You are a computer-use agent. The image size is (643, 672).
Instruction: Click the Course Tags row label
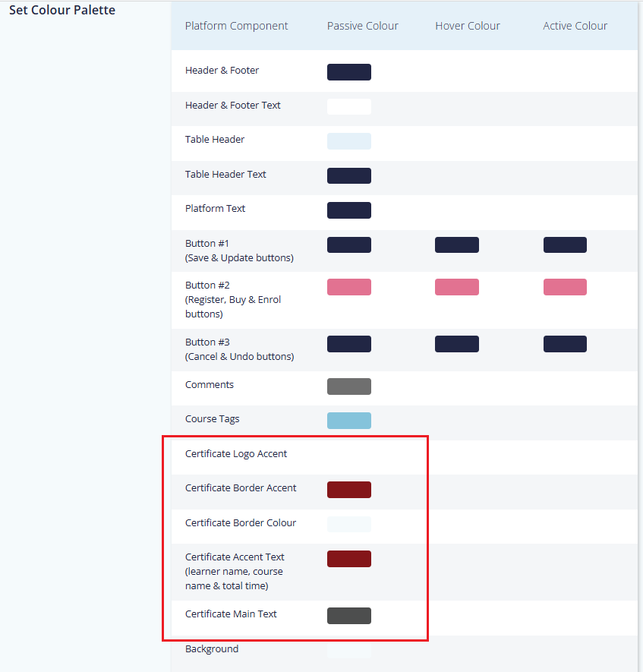tap(212, 419)
